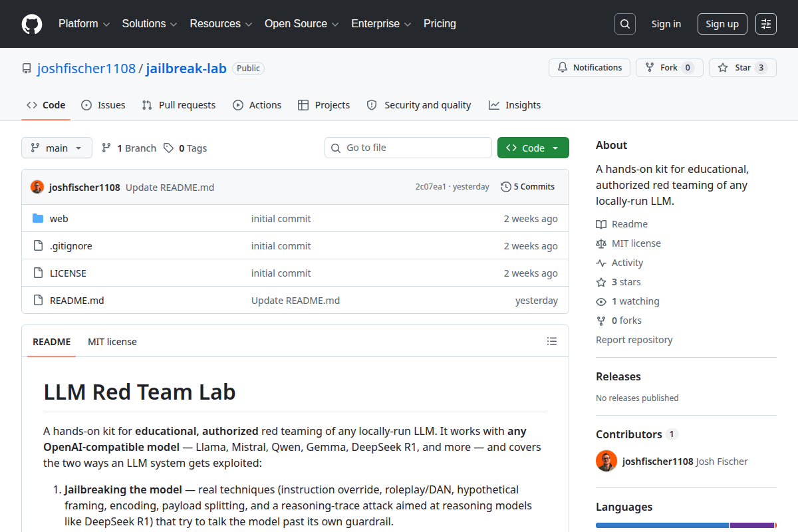Image resolution: width=798 pixels, height=532 pixels.
Task: Open the LICENSE file name
Action: click(x=68, y=273)
